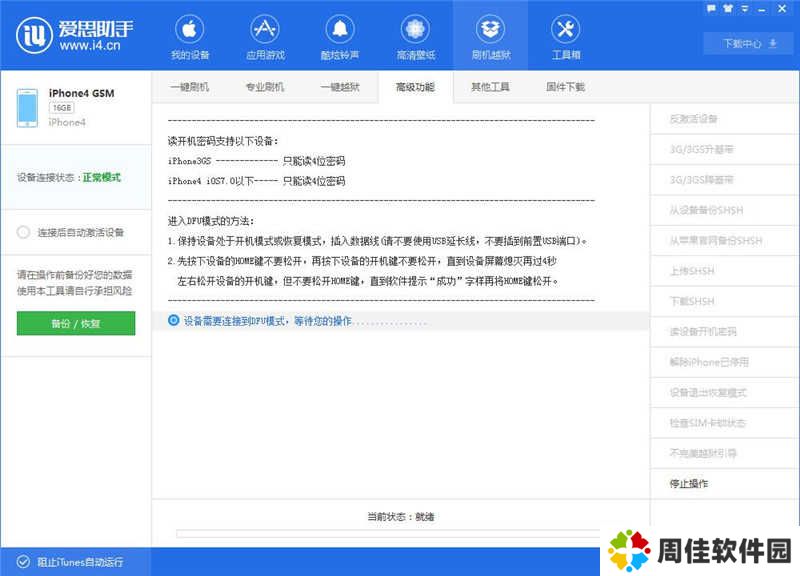Select the 高级功能 tab
The width and height of the screenshot is (800, 576).
point(415,87)
